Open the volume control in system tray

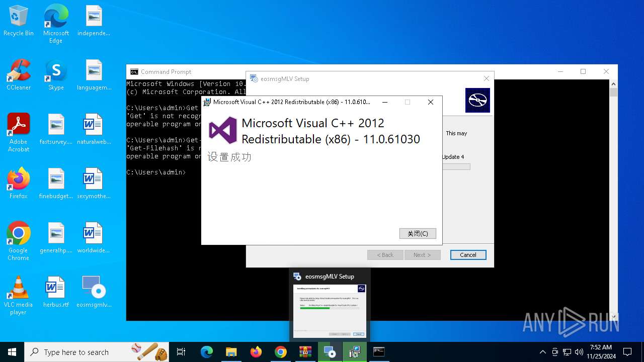(579, 352)
